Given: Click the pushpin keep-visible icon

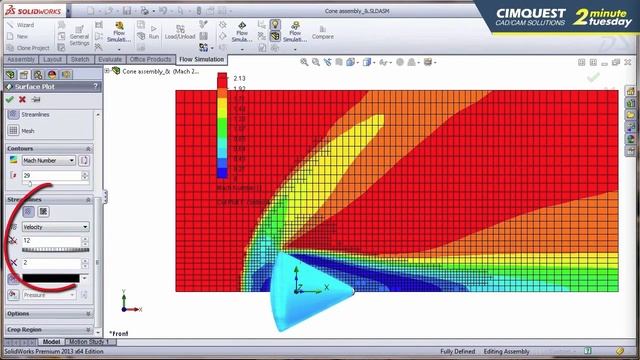Looking at the screenshot, I should (36, 99).
